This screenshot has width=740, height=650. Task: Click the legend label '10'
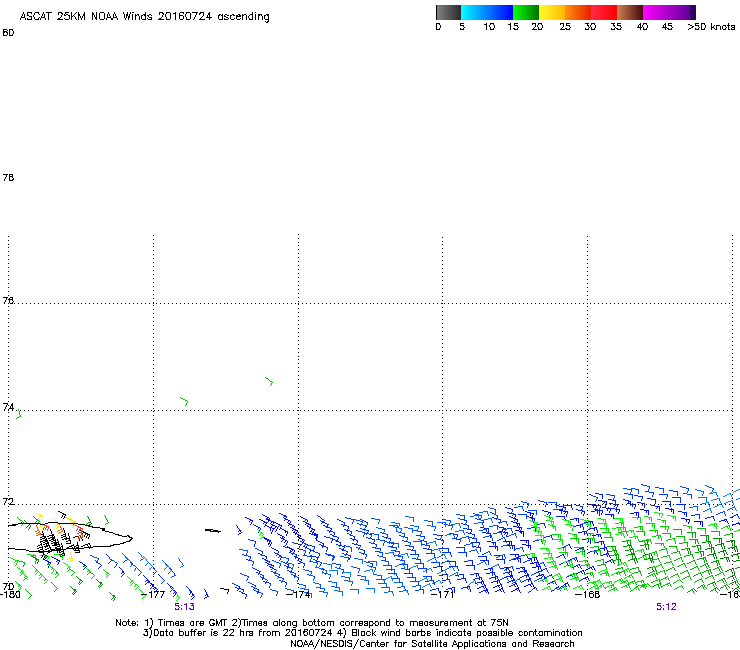point(489,27)
